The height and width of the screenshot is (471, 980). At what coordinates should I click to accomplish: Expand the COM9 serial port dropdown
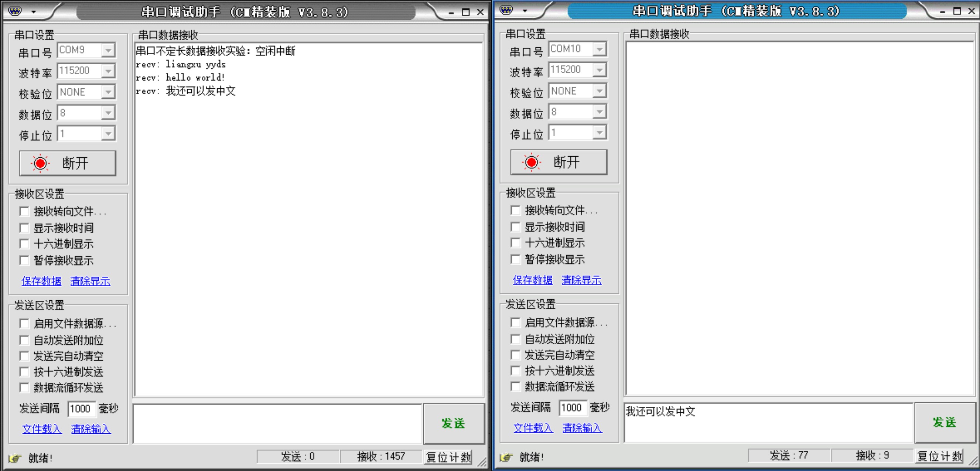109,50
